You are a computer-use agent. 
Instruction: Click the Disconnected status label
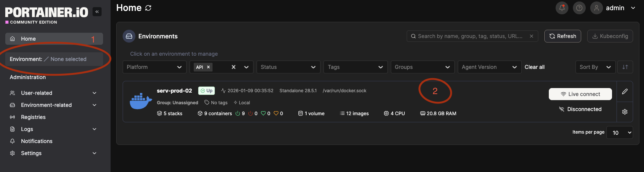580,109
